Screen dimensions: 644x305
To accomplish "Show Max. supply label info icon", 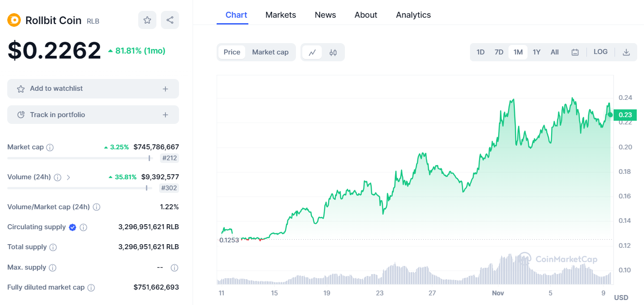I will coord(53,268).
